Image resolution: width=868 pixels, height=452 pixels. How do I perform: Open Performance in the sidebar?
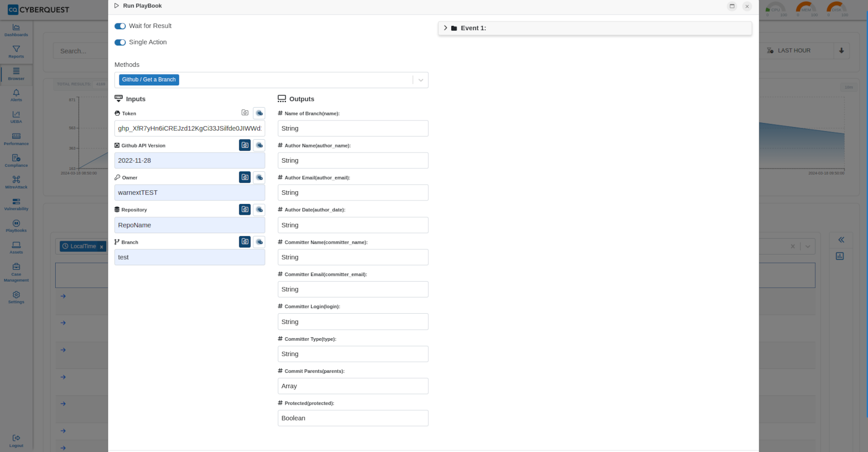[16, 139]
